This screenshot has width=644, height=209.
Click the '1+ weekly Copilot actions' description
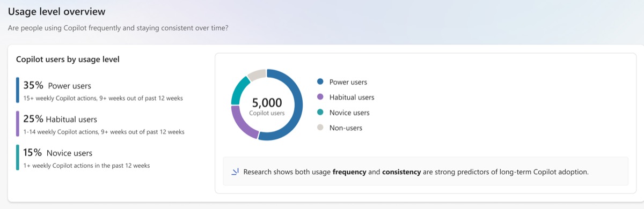(86, 166)
